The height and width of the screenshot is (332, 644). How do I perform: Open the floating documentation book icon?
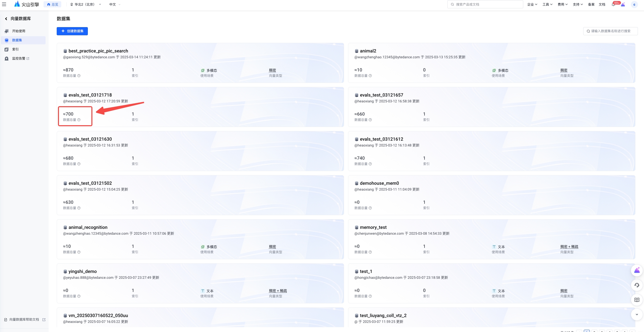coord(637,300)
